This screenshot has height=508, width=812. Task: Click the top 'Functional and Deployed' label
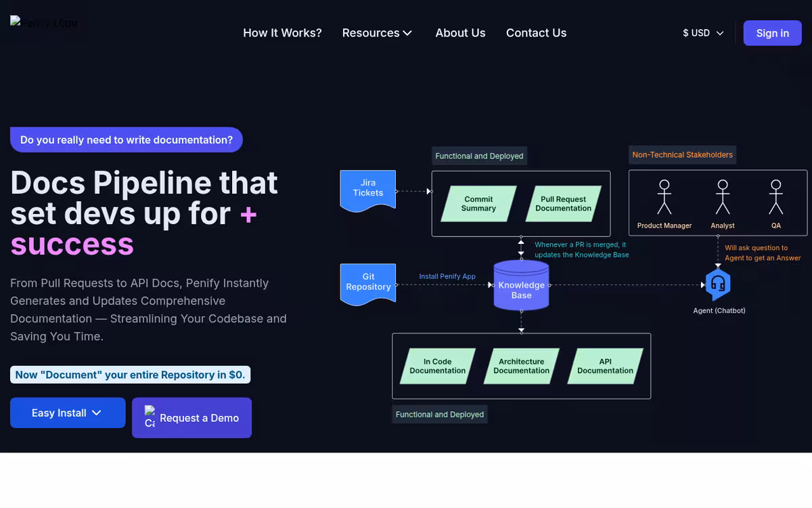click(x=479, y=156)
